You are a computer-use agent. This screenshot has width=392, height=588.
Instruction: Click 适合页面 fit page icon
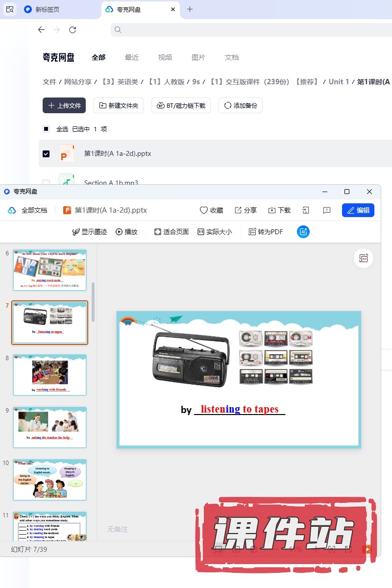158,232
